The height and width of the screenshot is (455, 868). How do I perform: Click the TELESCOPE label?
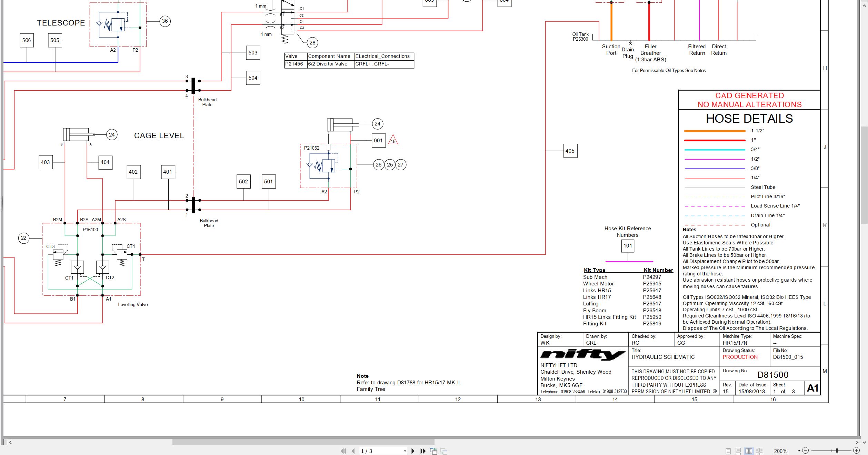[x=61, y=23]
